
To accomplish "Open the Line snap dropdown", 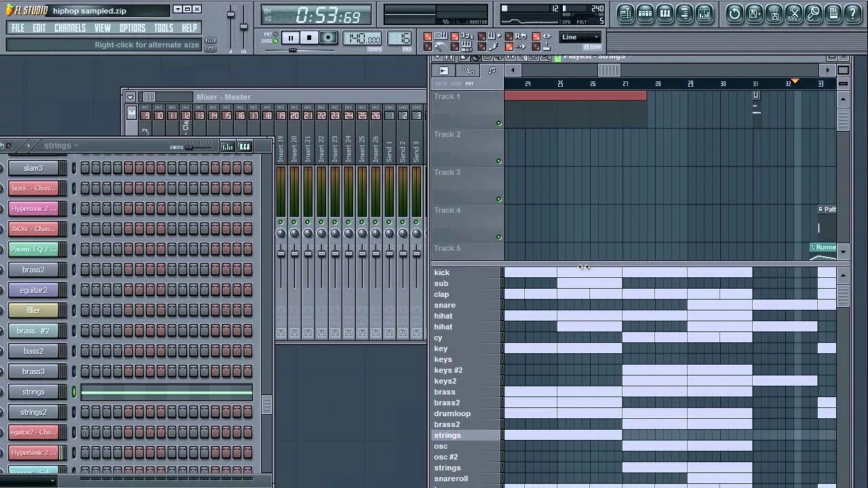I will (580, 37).
